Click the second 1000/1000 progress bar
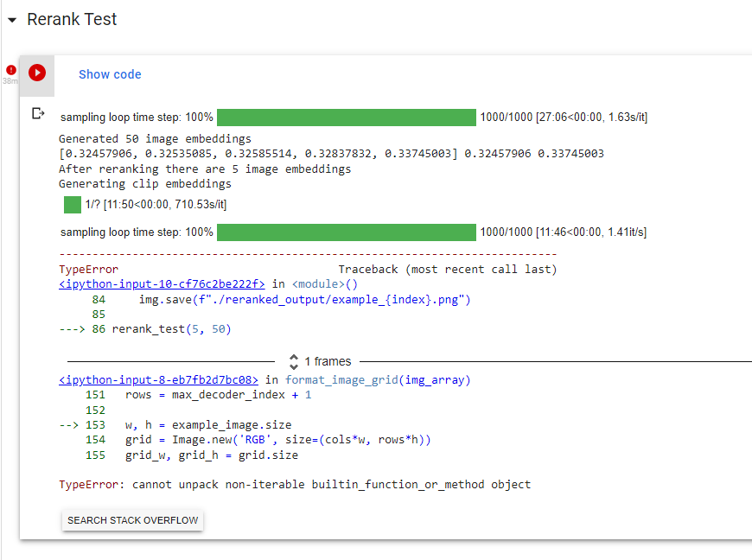 [x=346, y=232]
